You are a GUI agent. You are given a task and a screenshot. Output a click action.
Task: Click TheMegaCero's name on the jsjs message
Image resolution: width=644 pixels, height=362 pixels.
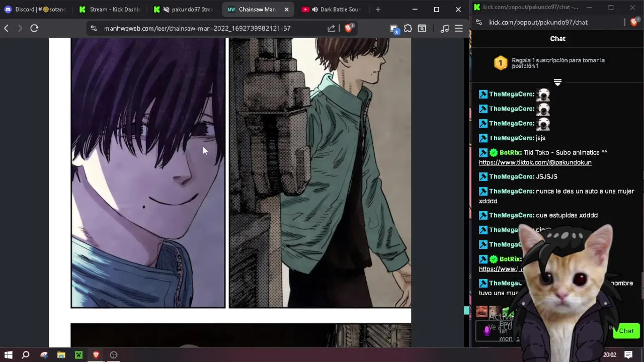[511, 138]
